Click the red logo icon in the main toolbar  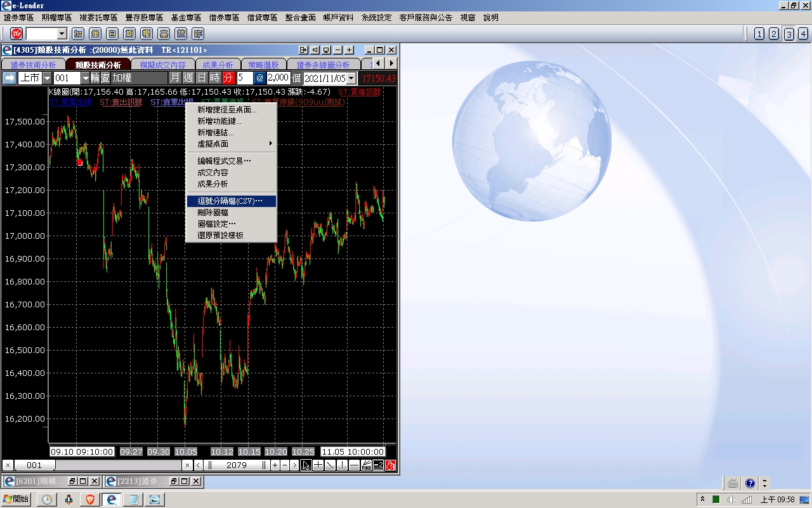click(16, 34)
